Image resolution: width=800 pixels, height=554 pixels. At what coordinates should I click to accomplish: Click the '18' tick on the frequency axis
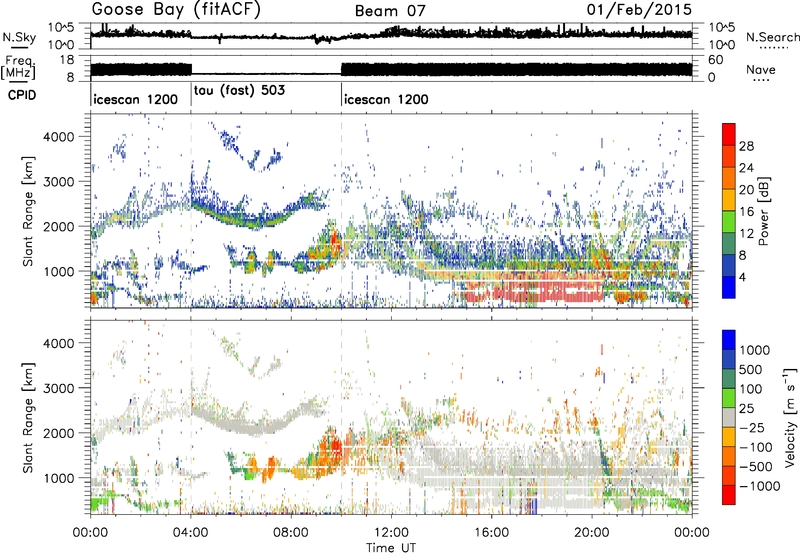67,60
